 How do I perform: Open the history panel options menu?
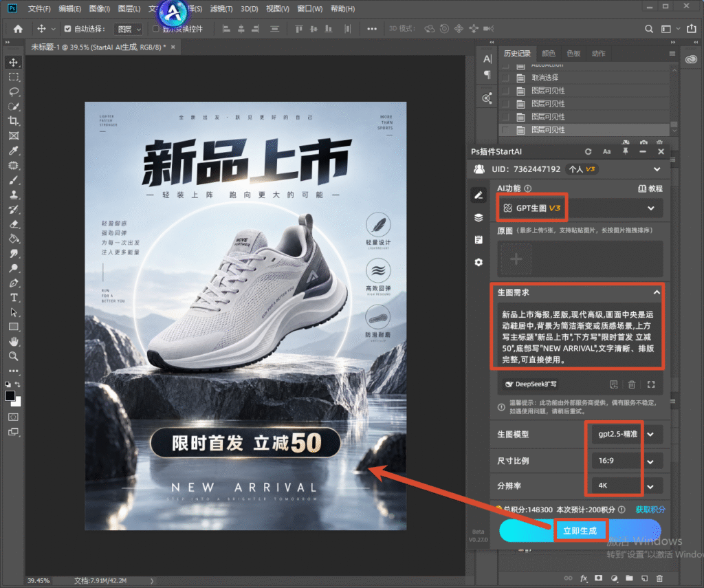tap(672, 54)
